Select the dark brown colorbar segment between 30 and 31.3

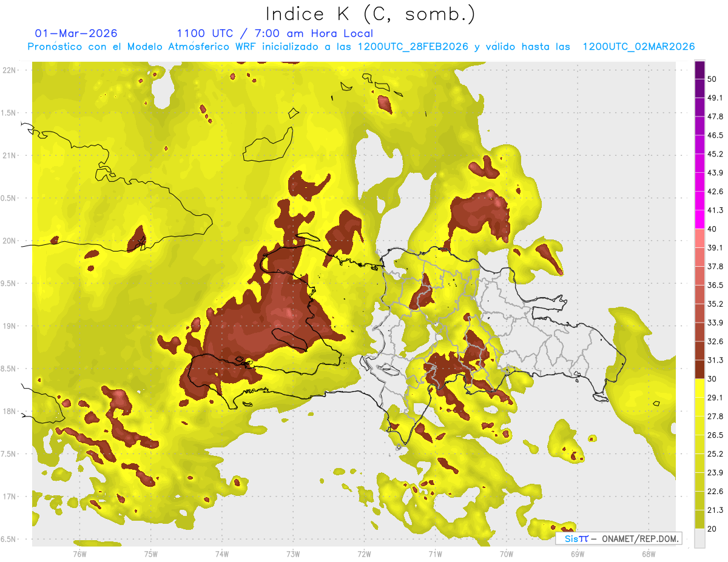(x=700, y=369)
